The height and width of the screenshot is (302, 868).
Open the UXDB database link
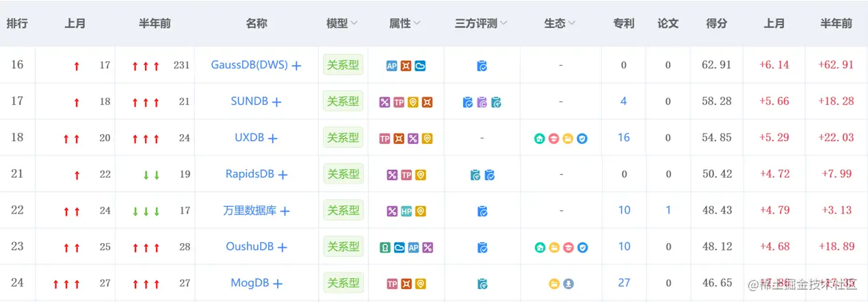click(250, 138)
